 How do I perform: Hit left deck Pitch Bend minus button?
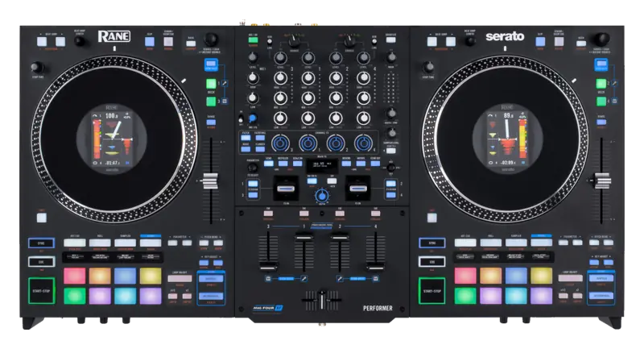pos(204,243)
